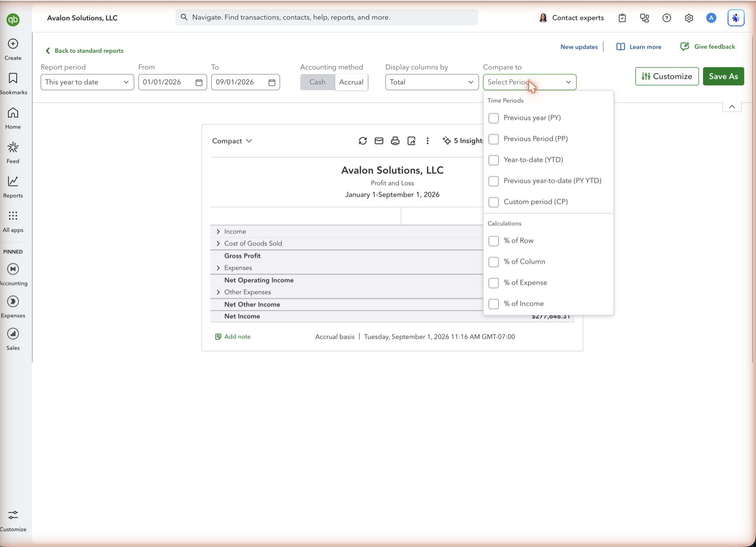The height and width of the screenshot is (547, 756).
Task: Expand the Income row
Action: pyautogui.click(x=218, y=232)
